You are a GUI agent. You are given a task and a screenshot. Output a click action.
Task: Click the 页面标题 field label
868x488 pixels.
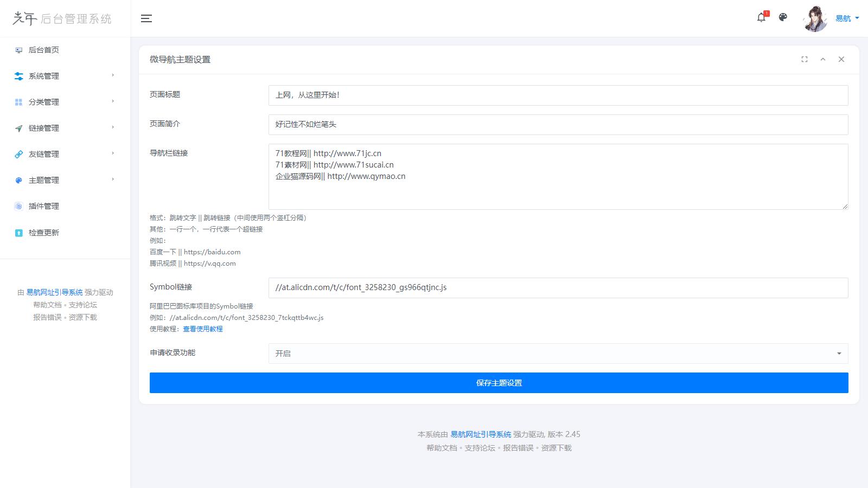tap(165, 94)
